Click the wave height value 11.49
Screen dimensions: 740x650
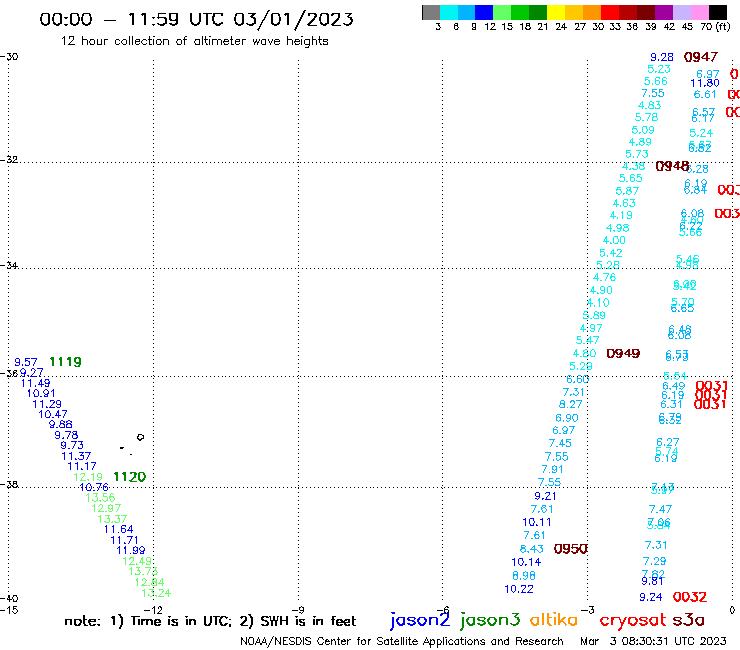(35, 383)
